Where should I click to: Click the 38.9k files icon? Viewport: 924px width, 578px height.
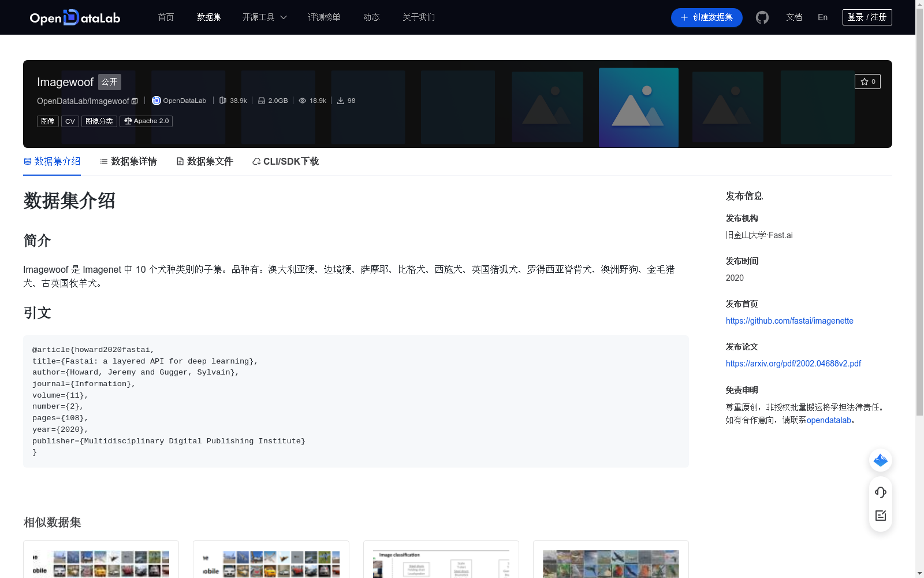(223, 101)
